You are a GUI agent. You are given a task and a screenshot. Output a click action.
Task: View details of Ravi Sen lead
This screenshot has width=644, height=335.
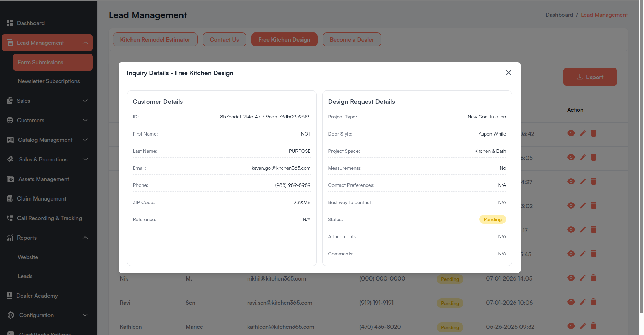[x=571, y=302]
